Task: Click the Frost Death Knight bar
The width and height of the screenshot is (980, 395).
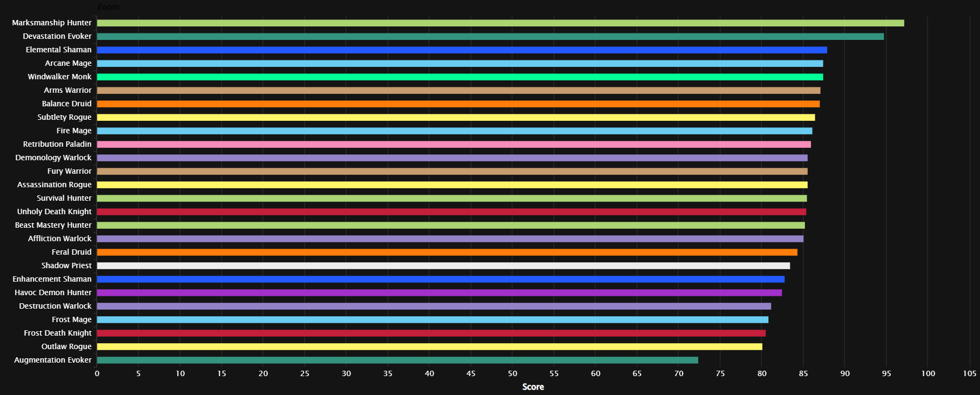Action: (431, 333)
